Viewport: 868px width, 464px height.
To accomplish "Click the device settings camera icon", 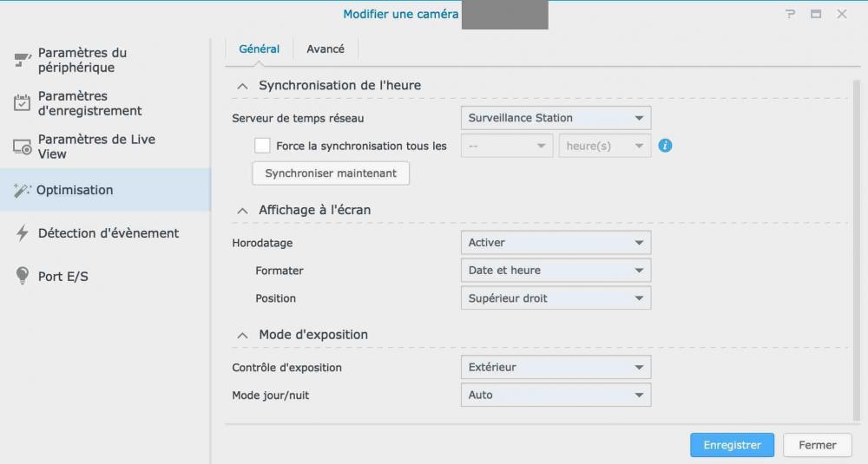I will pyautogui.click(x=22, y=60).
